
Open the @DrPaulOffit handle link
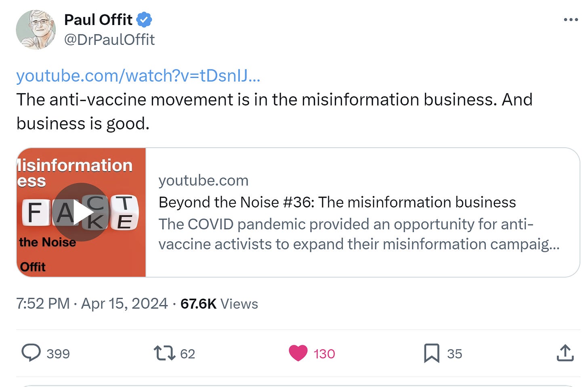pyautogui.click(x=109, y=40)
